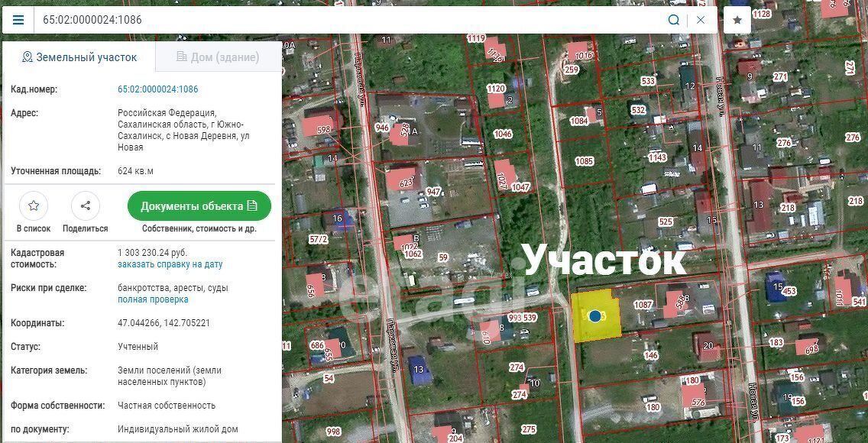Click parcel 947 on the map
This screenshot has width=868, height=443.
tap(433, 192)
